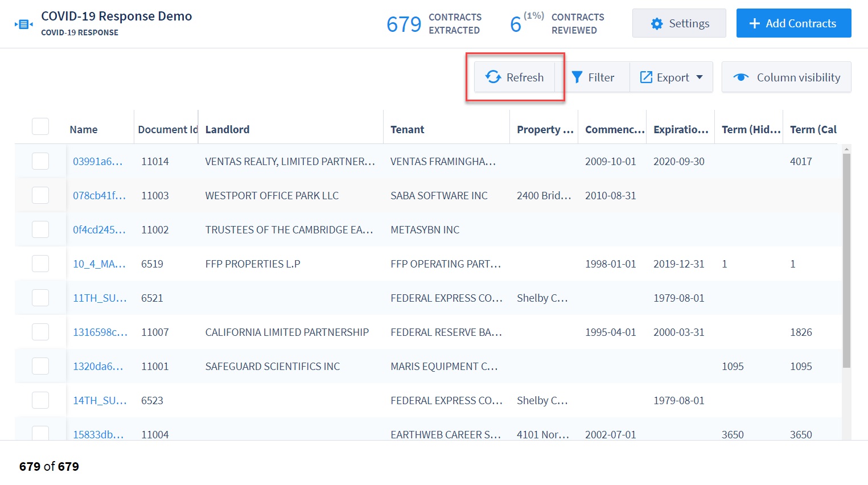Click tenant cell FEDERAL RESERVE BA…
868x485 pixels.
coord(446,332)
